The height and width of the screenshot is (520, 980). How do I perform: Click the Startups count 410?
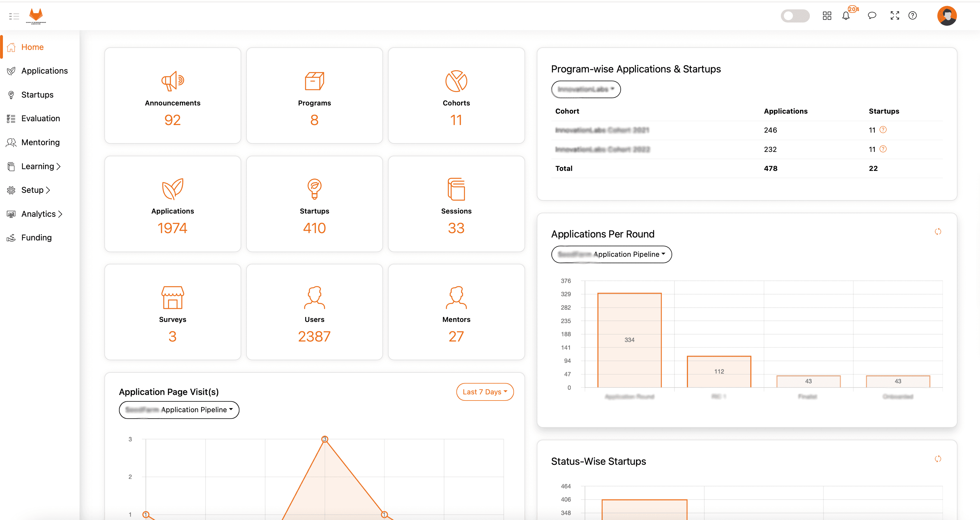(314, 228)
